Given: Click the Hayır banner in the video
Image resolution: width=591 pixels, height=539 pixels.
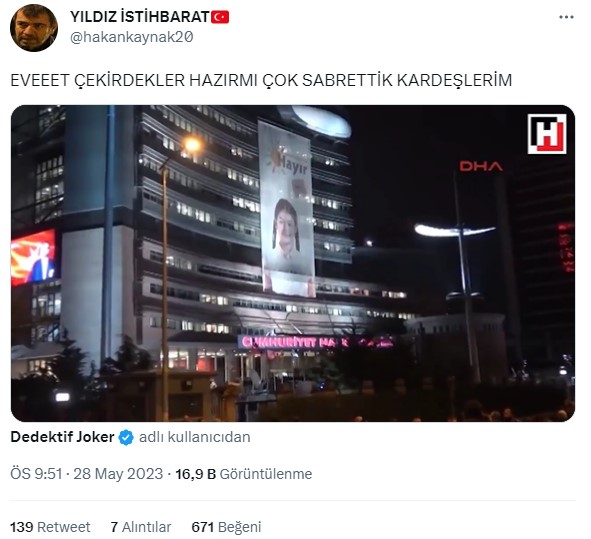Looking at the screenshot, I should tap(287, 208).
